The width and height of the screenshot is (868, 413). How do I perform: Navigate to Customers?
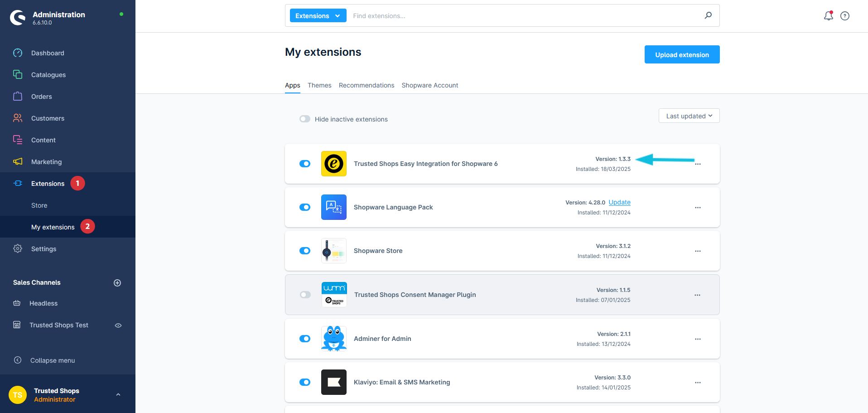pos(48,118)
